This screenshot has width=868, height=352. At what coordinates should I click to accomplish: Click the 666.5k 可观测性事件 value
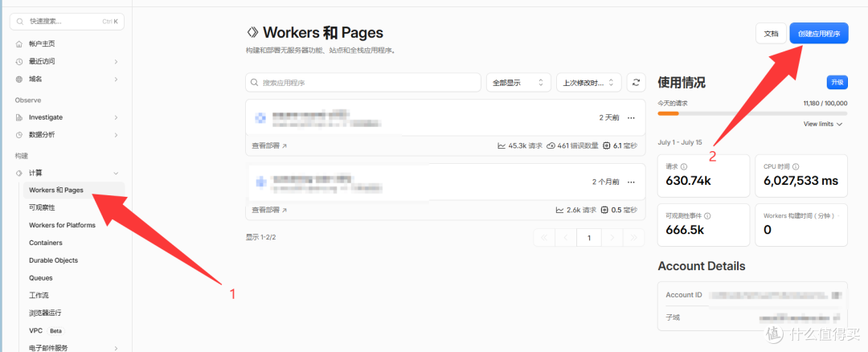(x=685, y=230)
